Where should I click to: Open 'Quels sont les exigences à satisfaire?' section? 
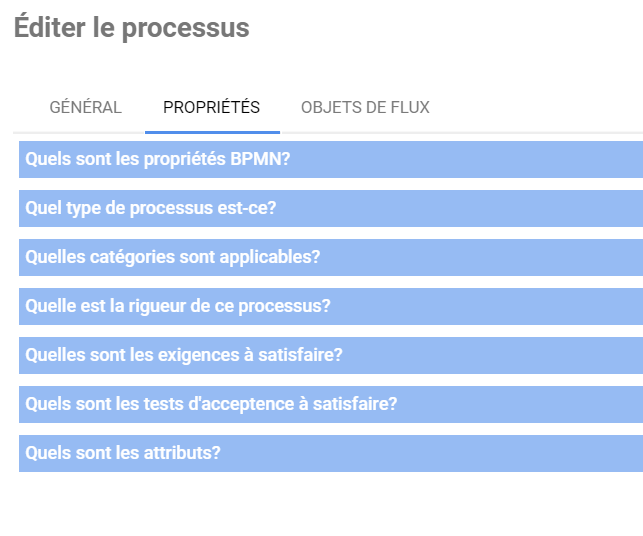point(330,355)
